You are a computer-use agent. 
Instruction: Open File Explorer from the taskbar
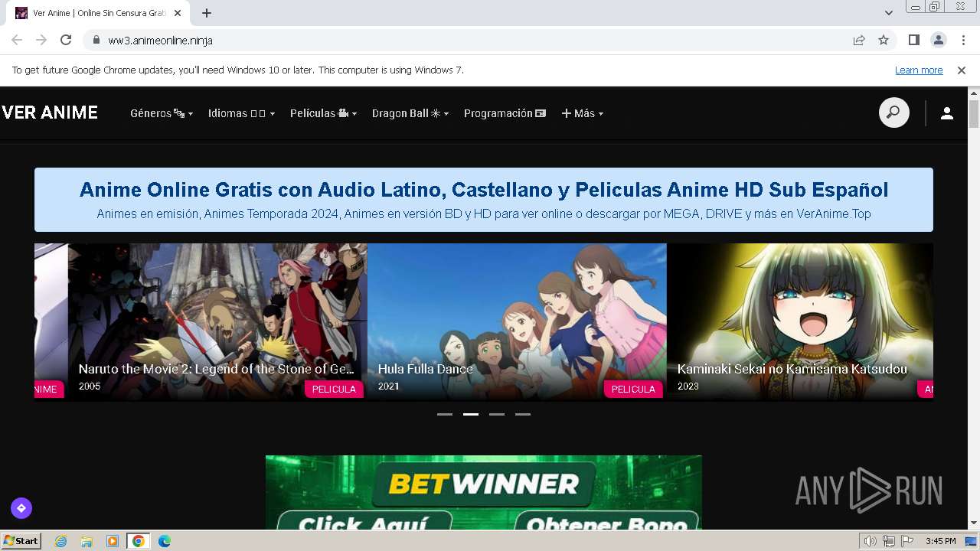(87, 541)
